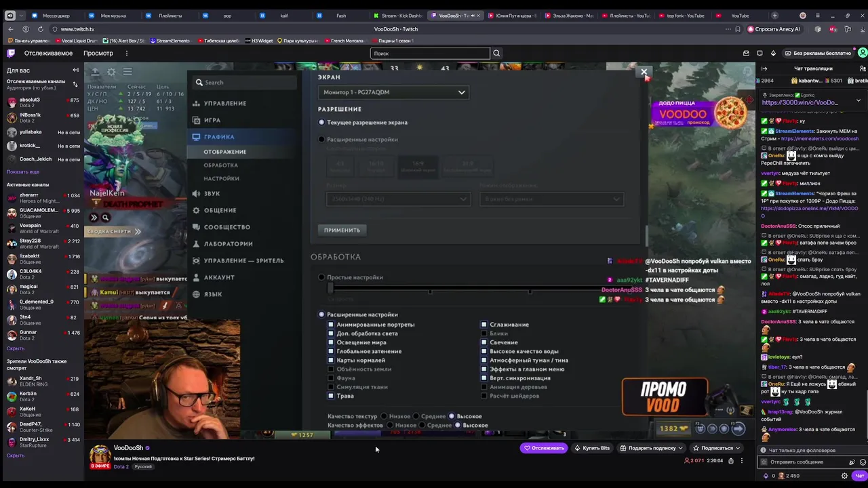The height and width of the screenshot is (488, 868).
Task: Click the browser back arrow
Action: pyautogui.click(x=10, y=29)
